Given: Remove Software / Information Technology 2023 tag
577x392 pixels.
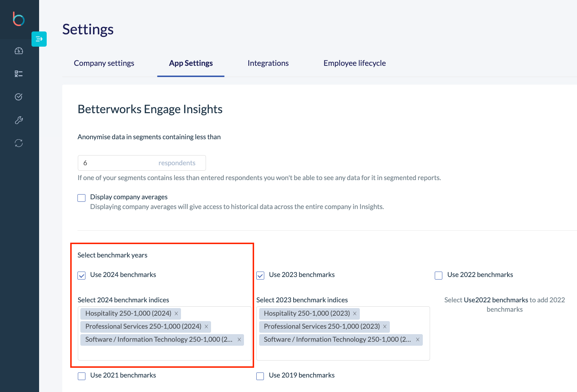Looking at the screenshot, I should coord(418,340).
